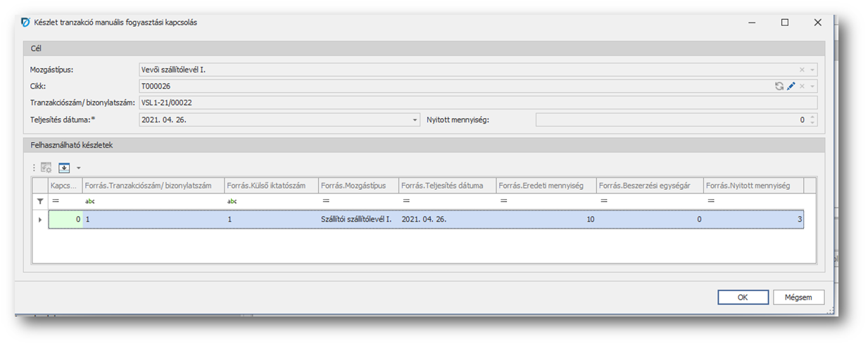Clear the Mozgástípus field with the X icon
The width and height of the screenshot is (868, 346).
802,70
